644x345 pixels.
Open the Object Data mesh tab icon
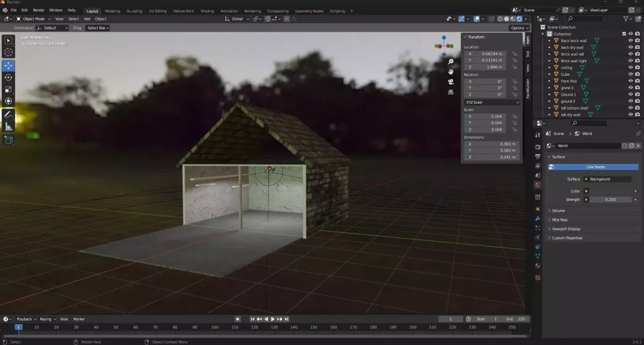(538, 256)
